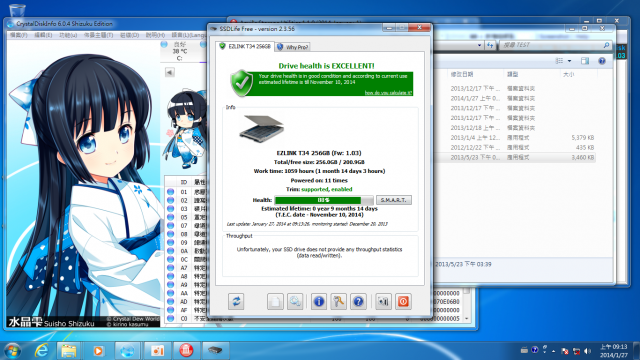Open the view options dropdown arrow in Explorer
640x360 pixels.
(x=569, y=61)
